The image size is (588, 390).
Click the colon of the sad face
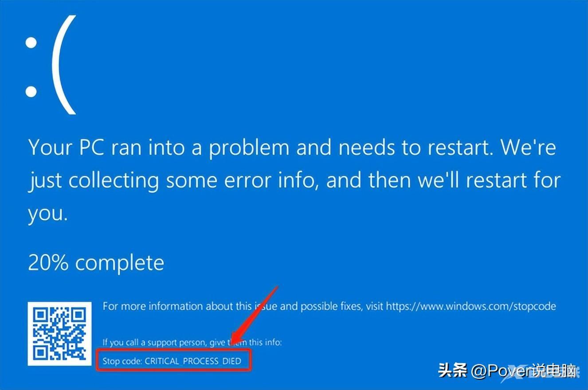(x=31, y=67)
